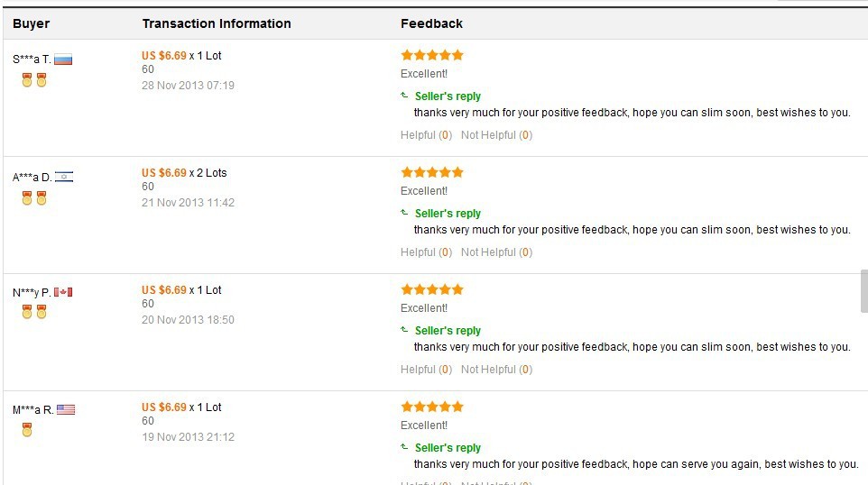
Task: Mark A***a D.'s review as Not Helpful
Action: point(496,252)
